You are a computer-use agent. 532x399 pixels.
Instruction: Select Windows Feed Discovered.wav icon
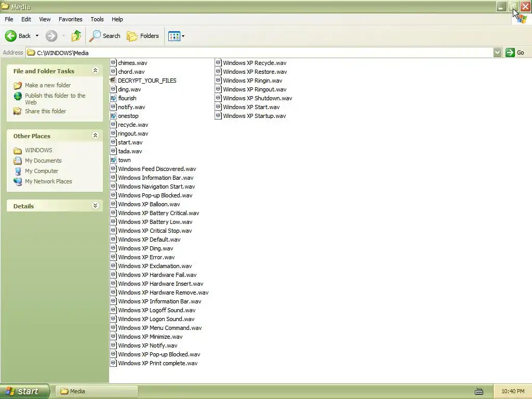click(113, 168)
